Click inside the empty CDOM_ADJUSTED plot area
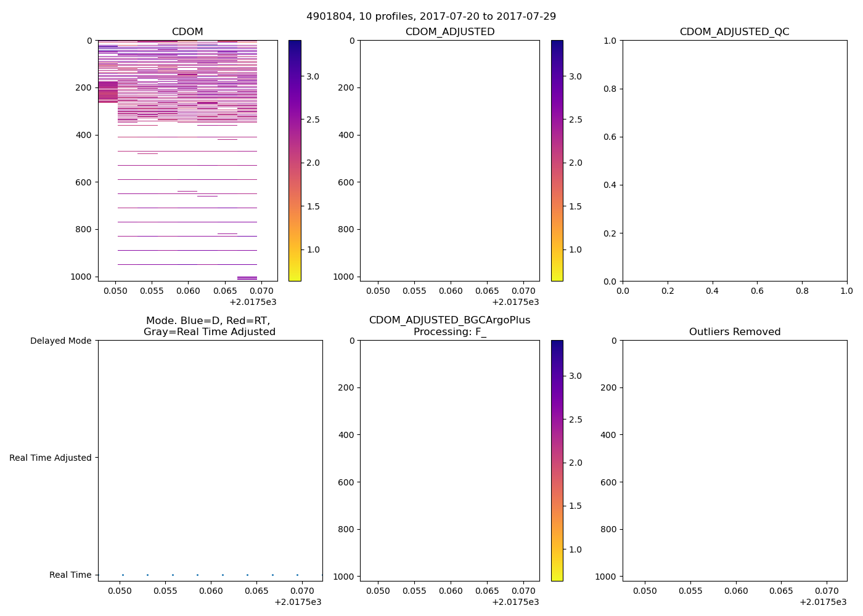The height and width of the screenshot is (616, 863). [x=449, y=160]
